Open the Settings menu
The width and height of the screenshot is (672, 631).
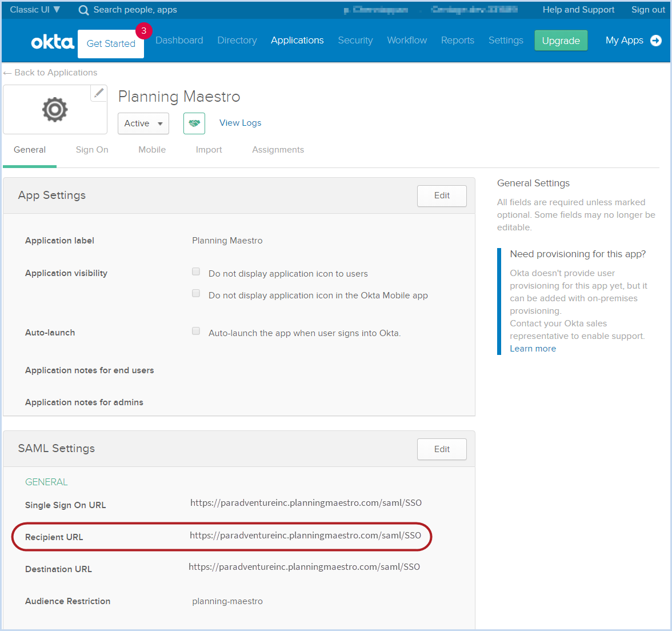[x=506, y=40]
